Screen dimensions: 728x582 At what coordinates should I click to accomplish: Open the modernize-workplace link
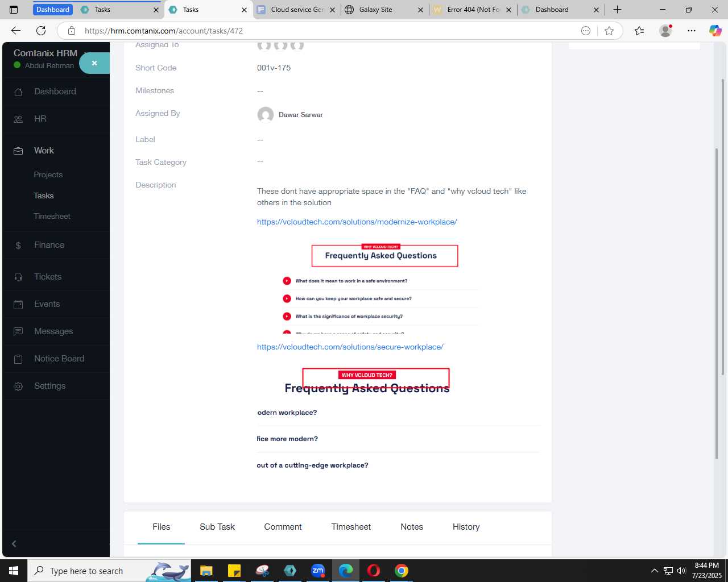click(x=357, y=222)
